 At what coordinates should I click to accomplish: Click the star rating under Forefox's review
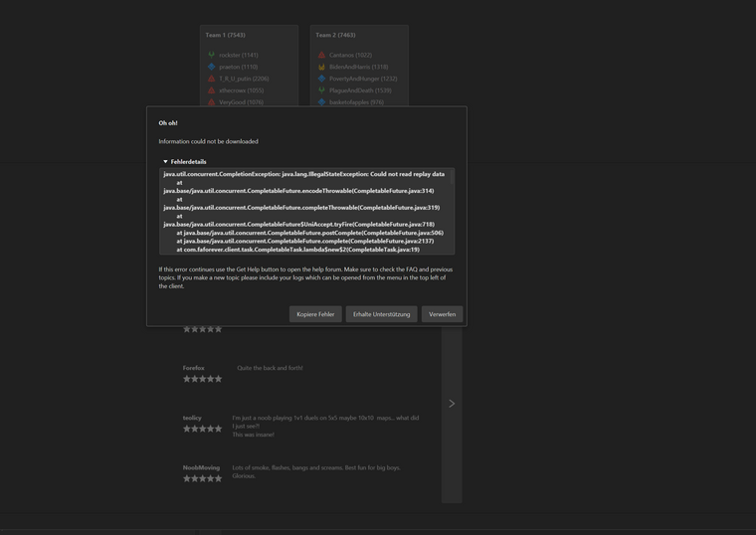pos(203,379)
